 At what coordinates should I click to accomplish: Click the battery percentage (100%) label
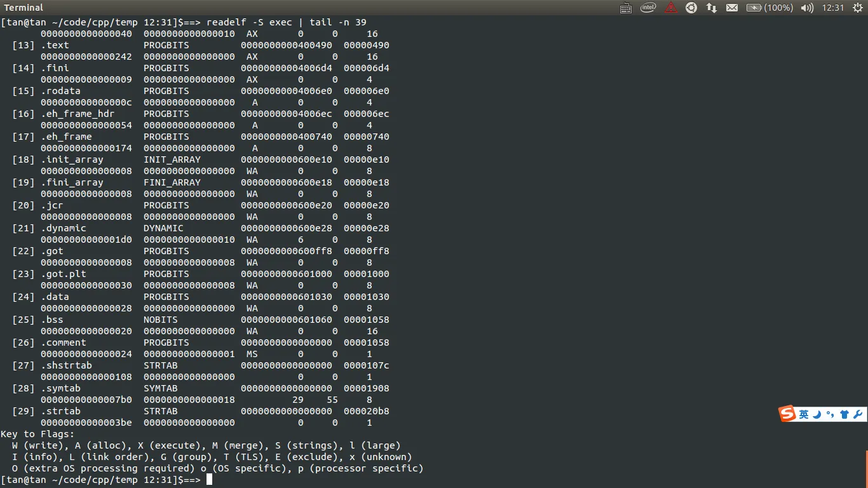click(x=778, y=8)
